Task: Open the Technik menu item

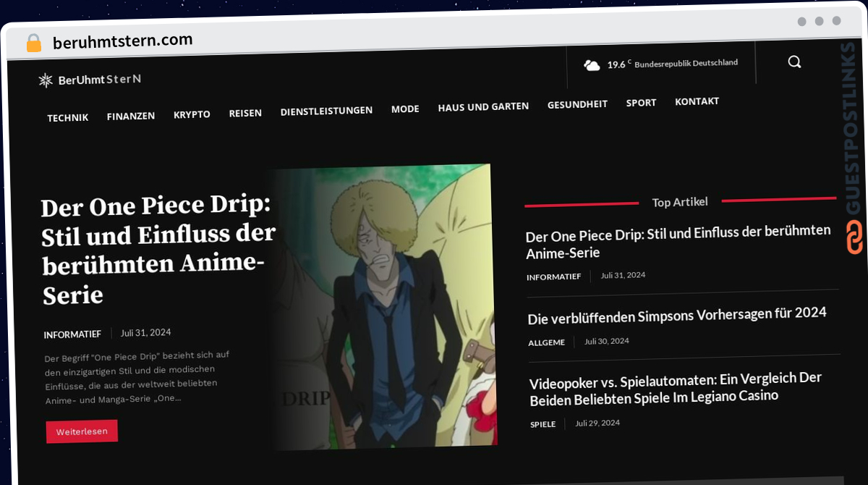Action: coord(68,117)
